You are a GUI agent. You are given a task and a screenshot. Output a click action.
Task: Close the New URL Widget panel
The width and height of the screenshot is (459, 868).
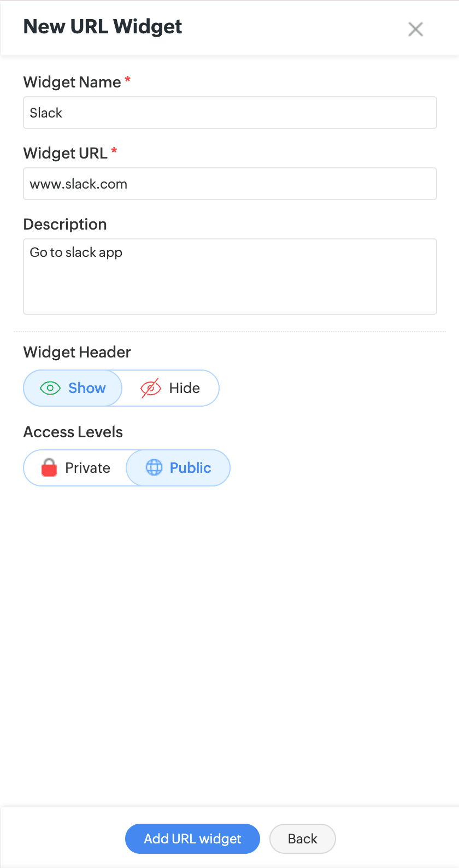point(415,30)
